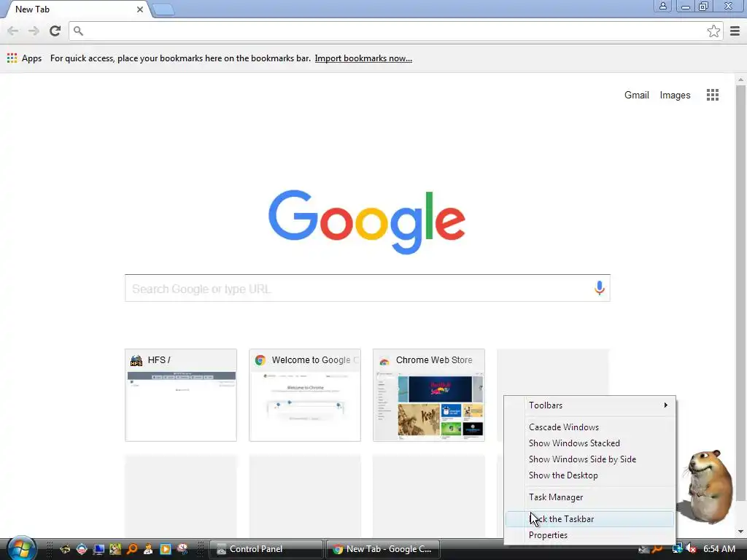Screen dimensions: 747x560
Task: Click the monitor icon in quick launch
Action: (x=98, y=549)
